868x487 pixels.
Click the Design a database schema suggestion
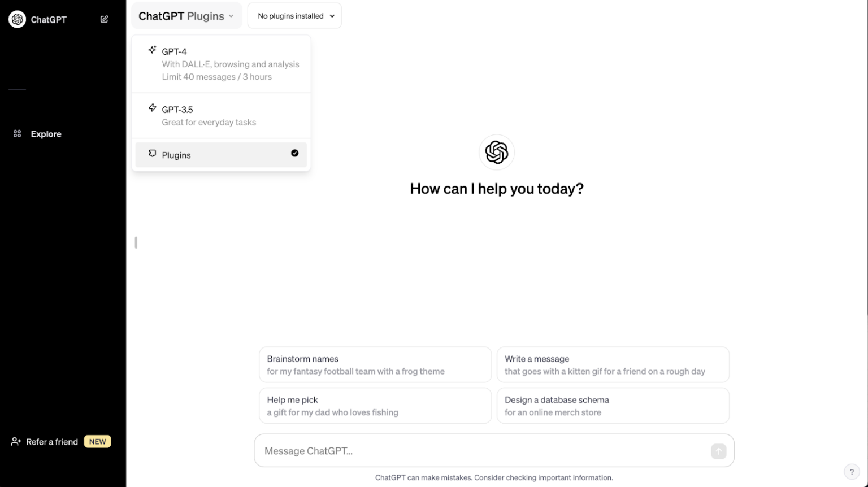[613, 406]
